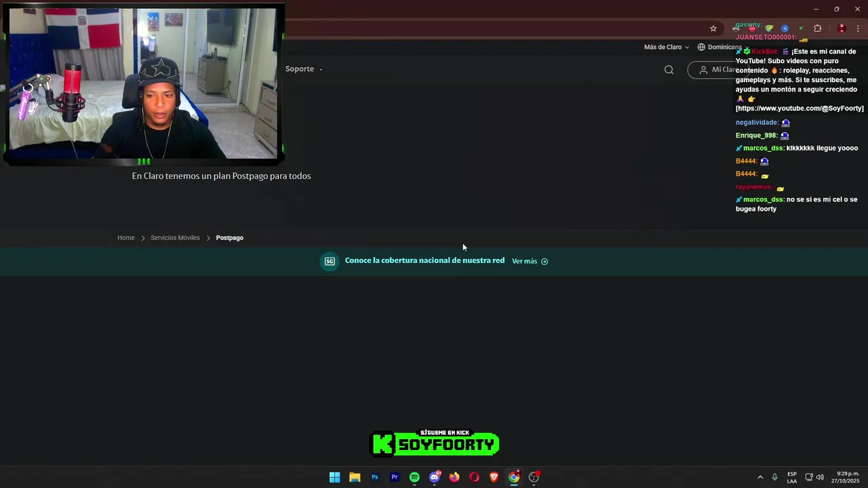
Task: Click the rayanemas username in chat
Action: [753, 187]
